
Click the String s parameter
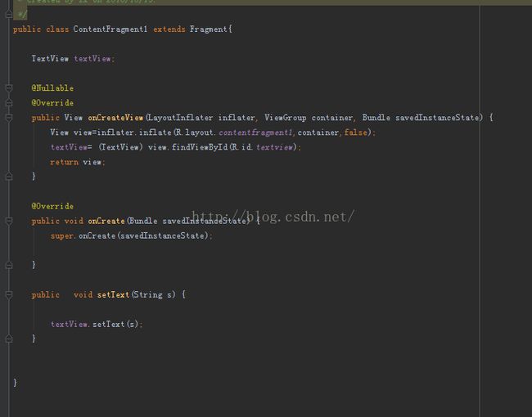point(153,295)
